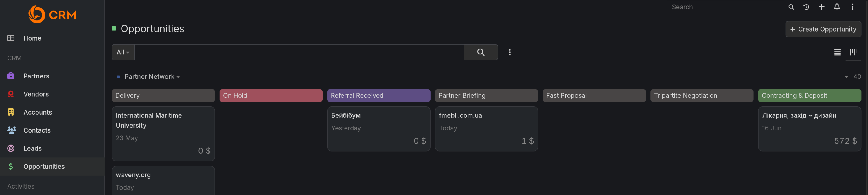Open the three-dot menu beside the search bar
868x195 pixels.
click(x=510, y=52)
